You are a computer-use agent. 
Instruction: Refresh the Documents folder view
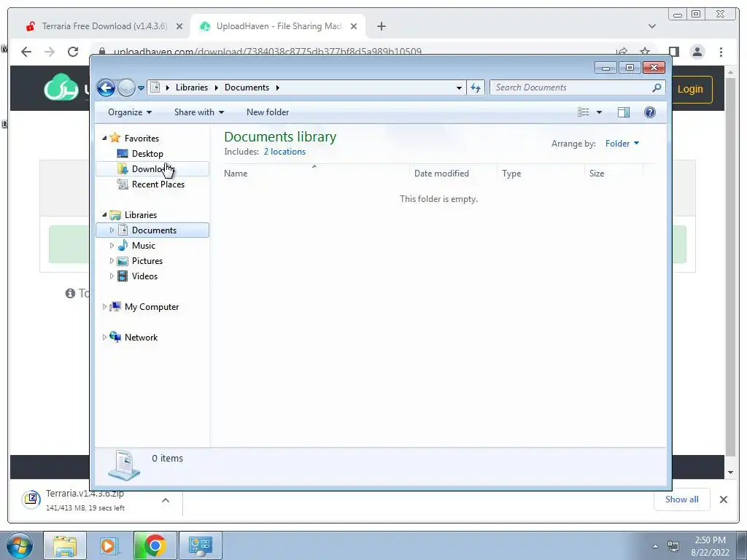476,87
